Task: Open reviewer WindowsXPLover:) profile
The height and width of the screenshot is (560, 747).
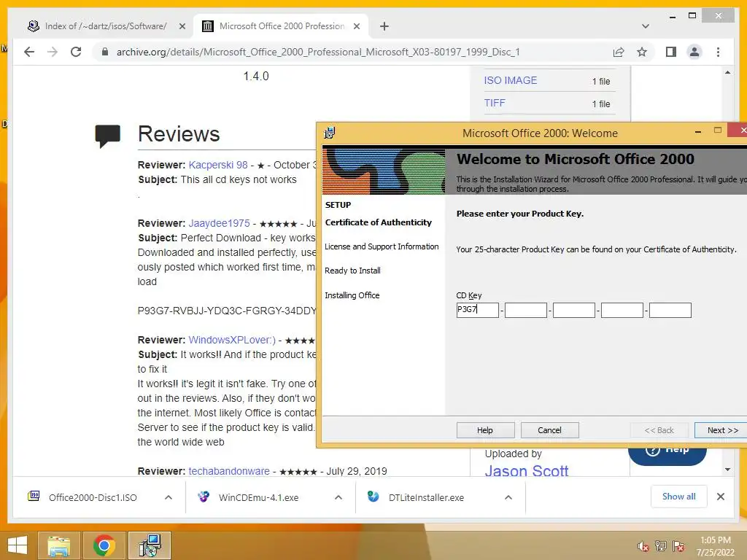Action: 232,340
